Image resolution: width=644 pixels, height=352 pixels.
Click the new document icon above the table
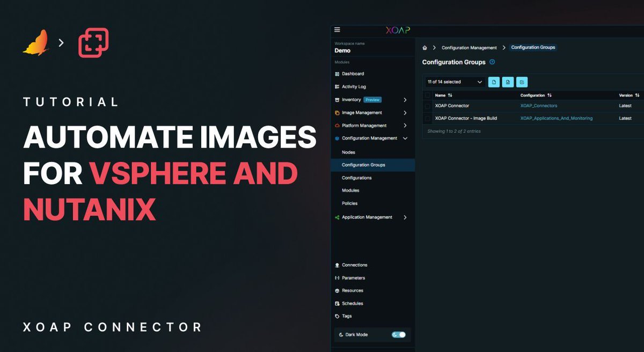tap(494, 82)
